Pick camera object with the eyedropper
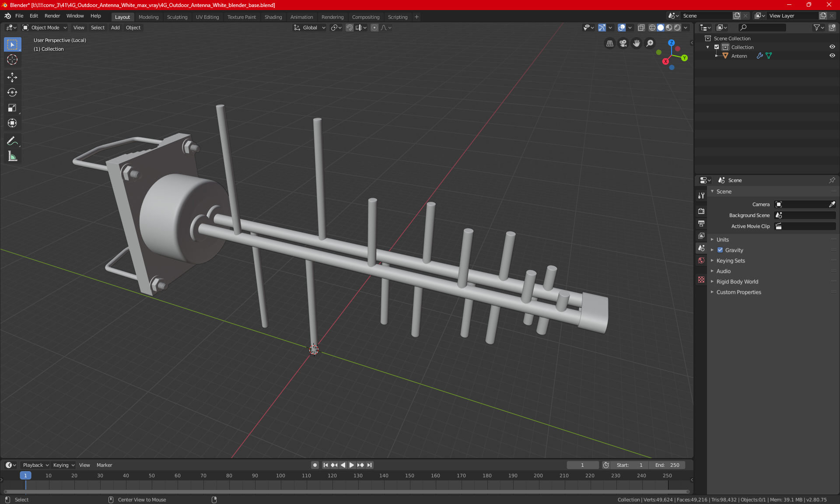Viewport: 840px width, 504px height. 832,204
